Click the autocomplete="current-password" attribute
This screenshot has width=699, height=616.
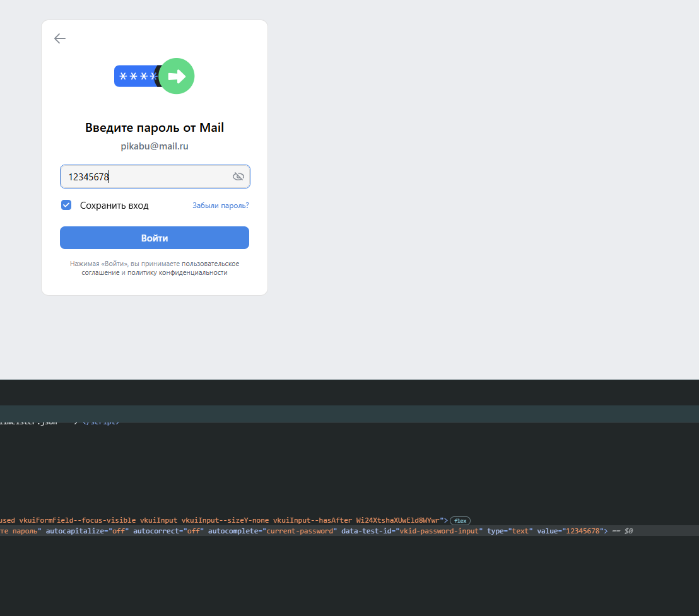272,531
